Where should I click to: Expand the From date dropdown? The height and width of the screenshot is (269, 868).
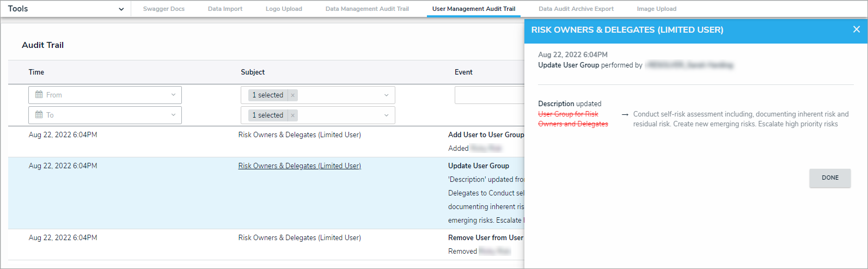click(173, 95)
